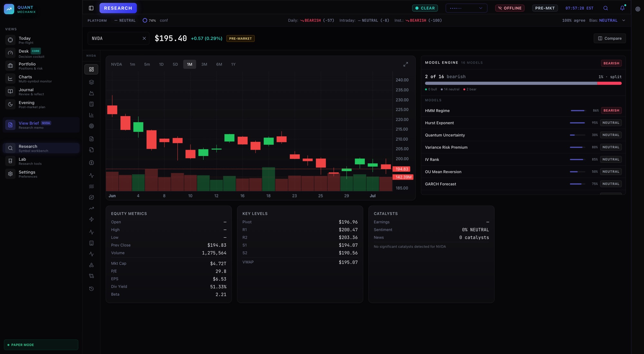Open the Charts multi-symbol monitor

tap(41, 79)
